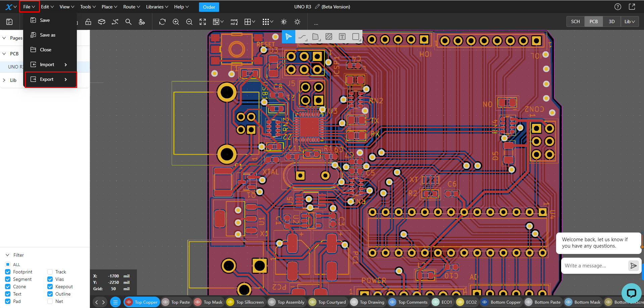Viewport: 644px width, 308px height.
Task: Click in the Write a message field
Action: point(595,266)
